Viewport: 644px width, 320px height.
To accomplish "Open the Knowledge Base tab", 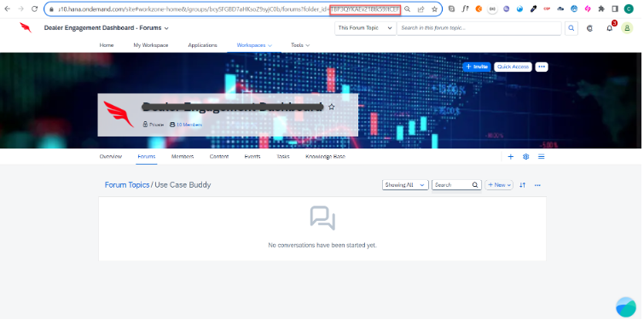I will [x=325, y=156].
